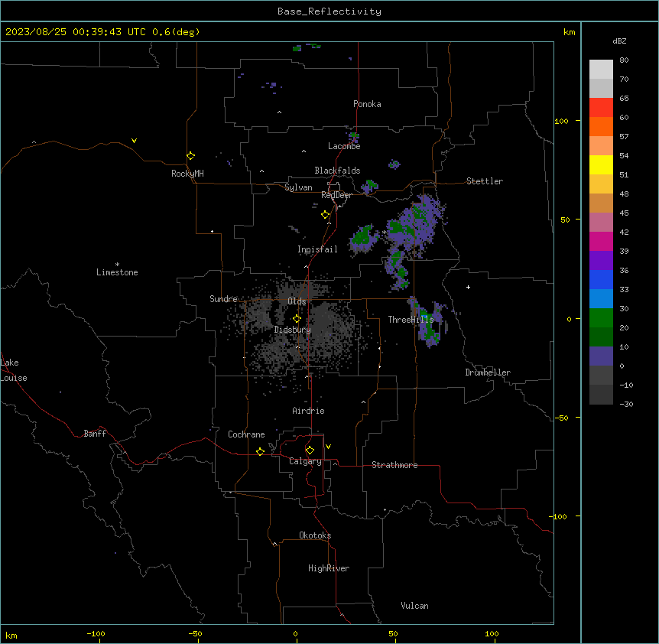Viewport: 659px width, 644px height.
Task: Click the bright green 20-30 dBZ swatch
Action: [x=601, y=318]
